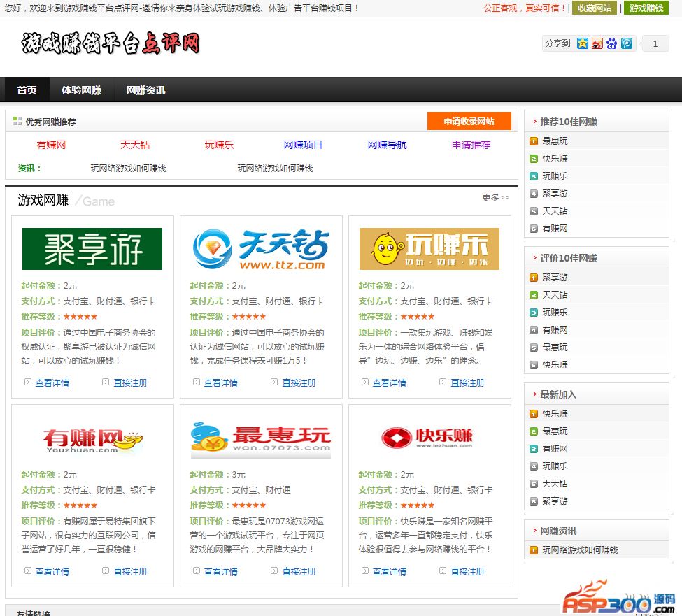Click 查看详情 under 最惠玩 card
Screen dimensions: 682x616
coord(220,571)
